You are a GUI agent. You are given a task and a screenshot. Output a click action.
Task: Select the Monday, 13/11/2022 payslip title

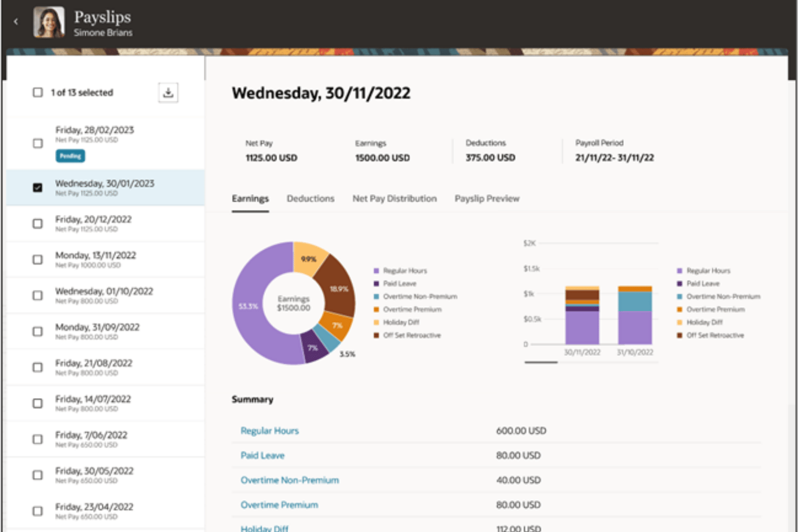tap(95, 255)
